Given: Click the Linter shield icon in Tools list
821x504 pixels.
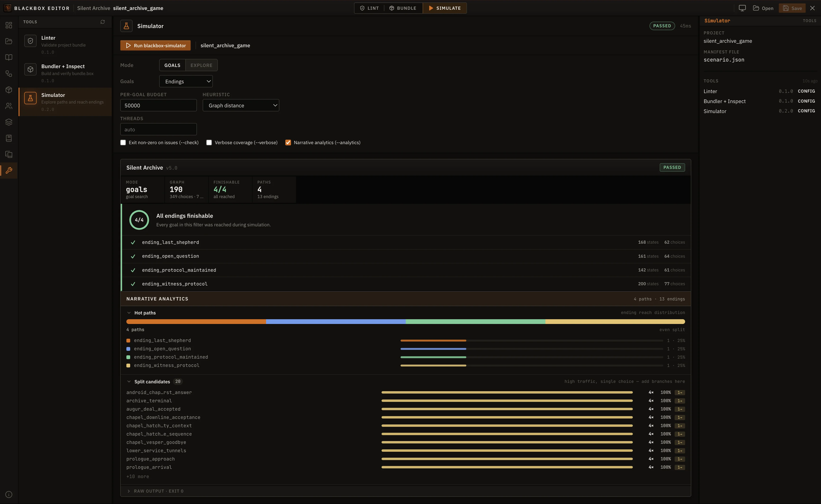Looking at the screenshot, I should coord(30,41).
